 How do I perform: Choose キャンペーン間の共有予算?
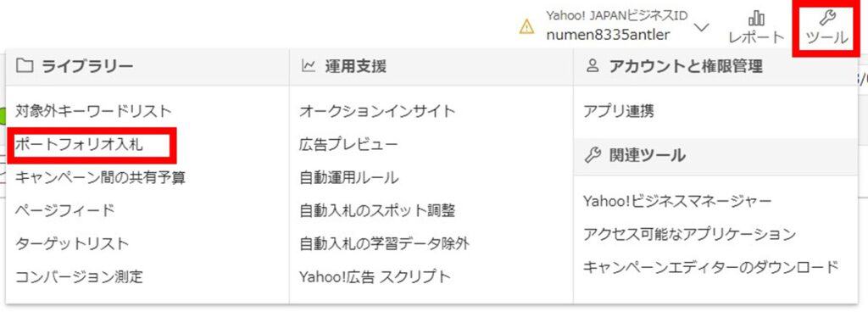pos(100,177)
